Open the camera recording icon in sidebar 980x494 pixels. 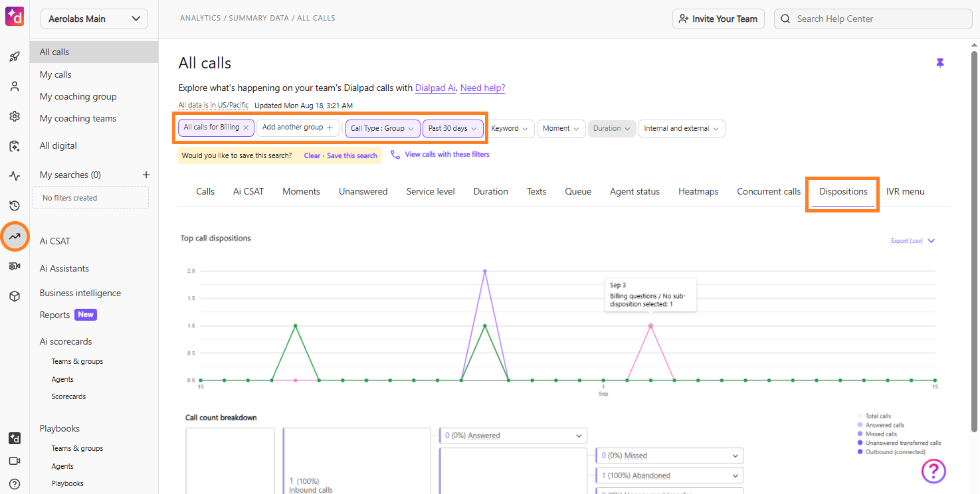(15, 266)
